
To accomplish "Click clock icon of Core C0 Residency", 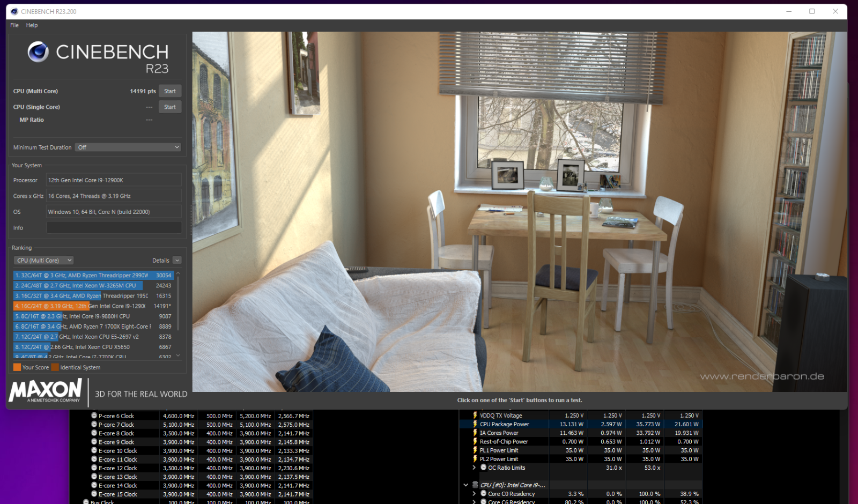I will (483, 493).
